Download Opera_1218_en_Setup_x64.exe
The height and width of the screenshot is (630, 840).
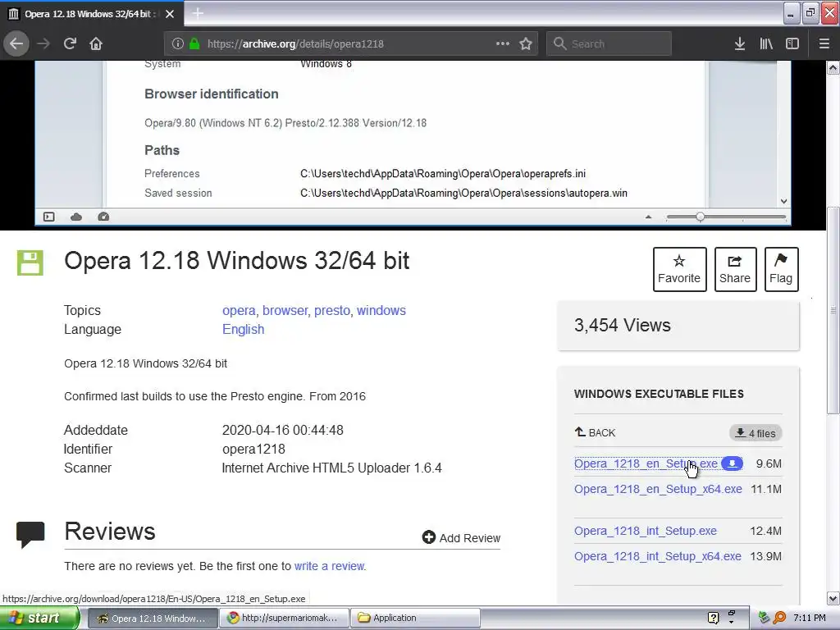click(658, 489)
